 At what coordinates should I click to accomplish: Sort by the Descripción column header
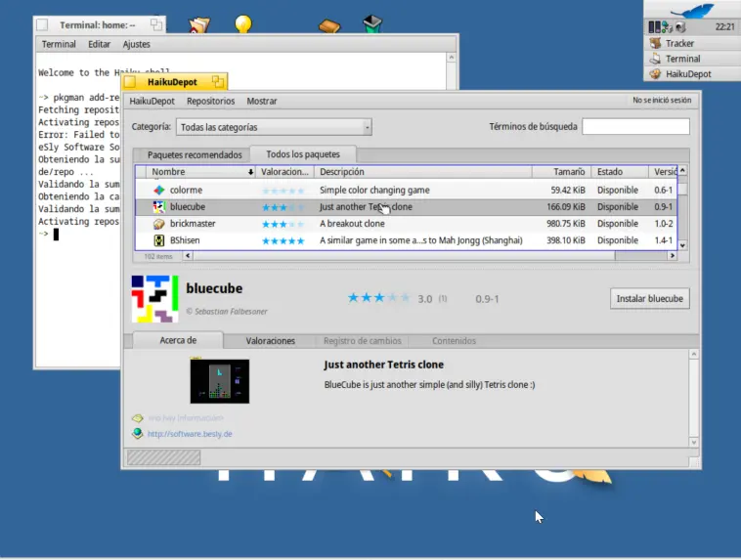(x=423, y=172)
